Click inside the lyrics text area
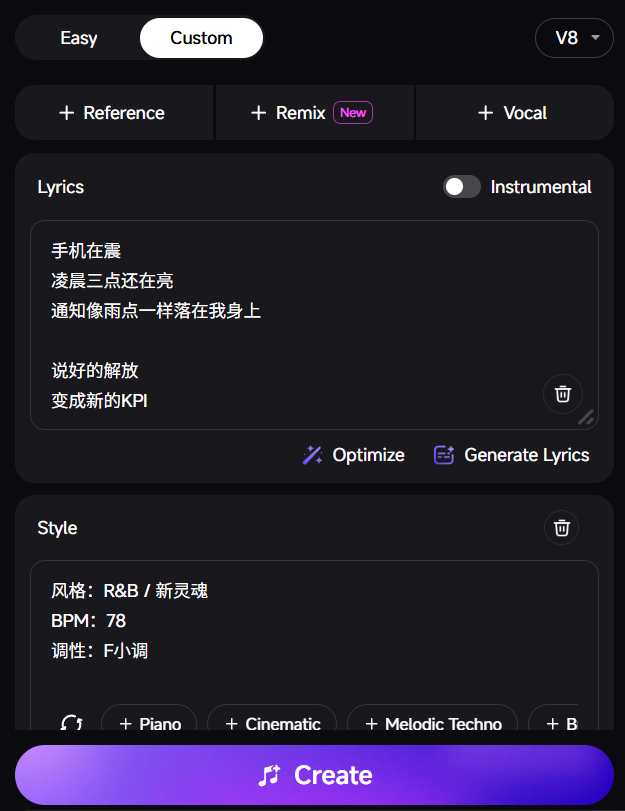This screenshot has width=625, height=811. 290,330
